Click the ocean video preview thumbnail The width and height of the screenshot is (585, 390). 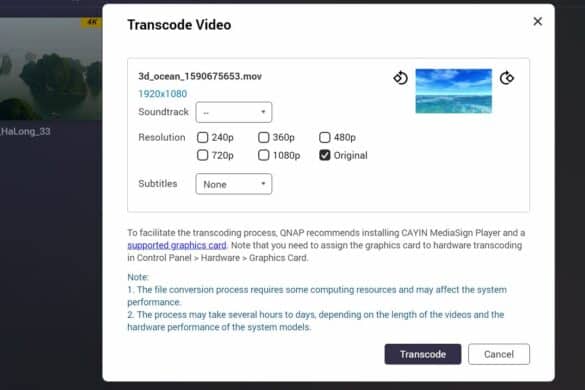454,91
